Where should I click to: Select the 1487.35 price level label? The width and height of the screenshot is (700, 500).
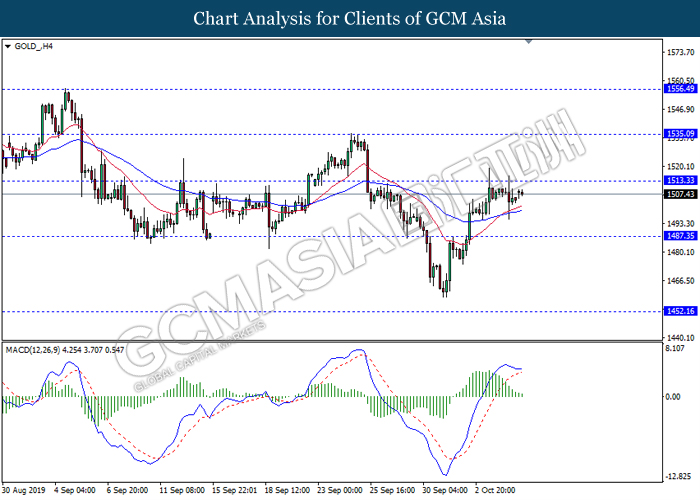click(x=680, y=236)
